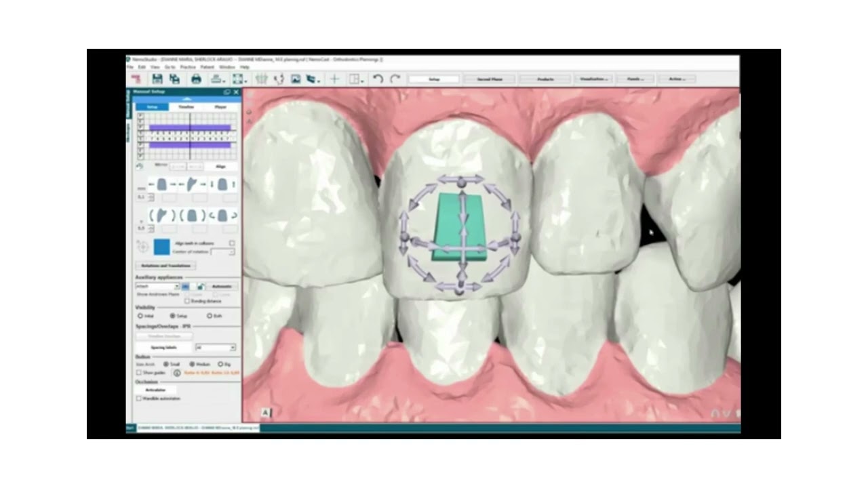Click the mm step value field
The height and width of the screenshot is (488, 868).
(141, 197)
